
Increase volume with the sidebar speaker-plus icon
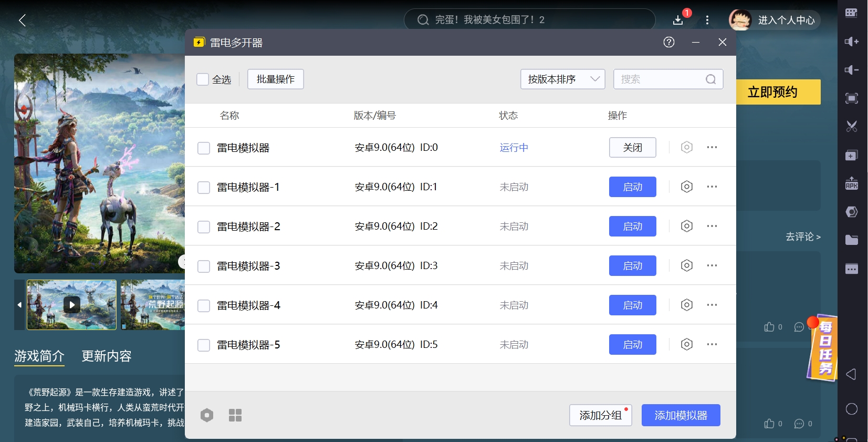[851, 42]
